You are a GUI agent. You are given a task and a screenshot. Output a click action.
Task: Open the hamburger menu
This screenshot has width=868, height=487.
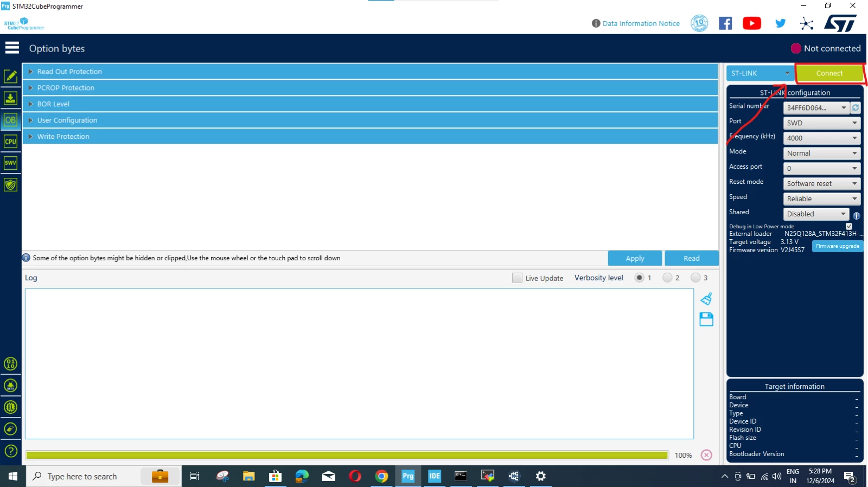(12, 48)
